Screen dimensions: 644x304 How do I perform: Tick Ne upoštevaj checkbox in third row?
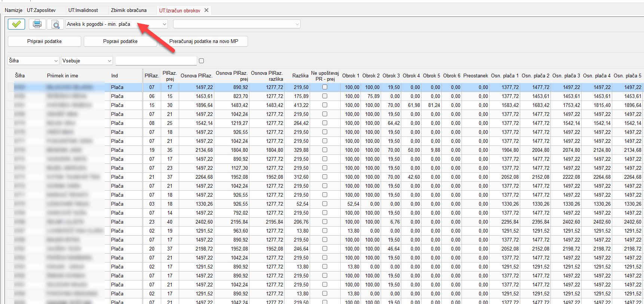pos(325,105)
